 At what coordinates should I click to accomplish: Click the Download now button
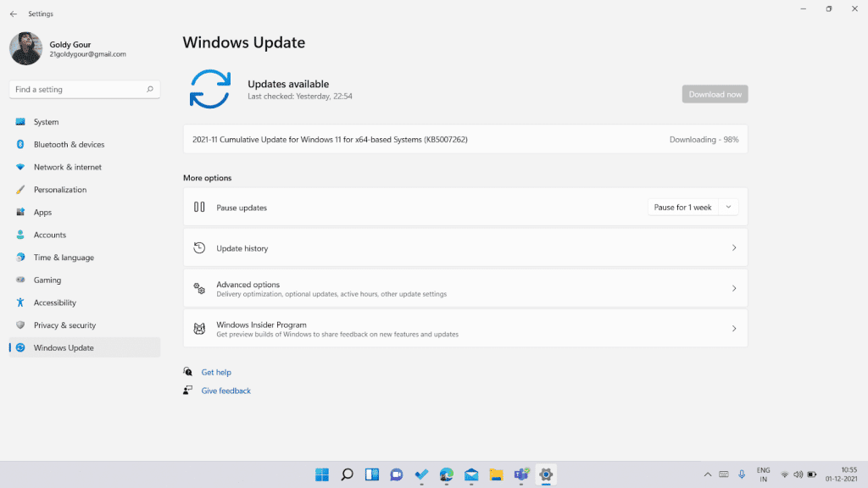[x=715, y=94]
